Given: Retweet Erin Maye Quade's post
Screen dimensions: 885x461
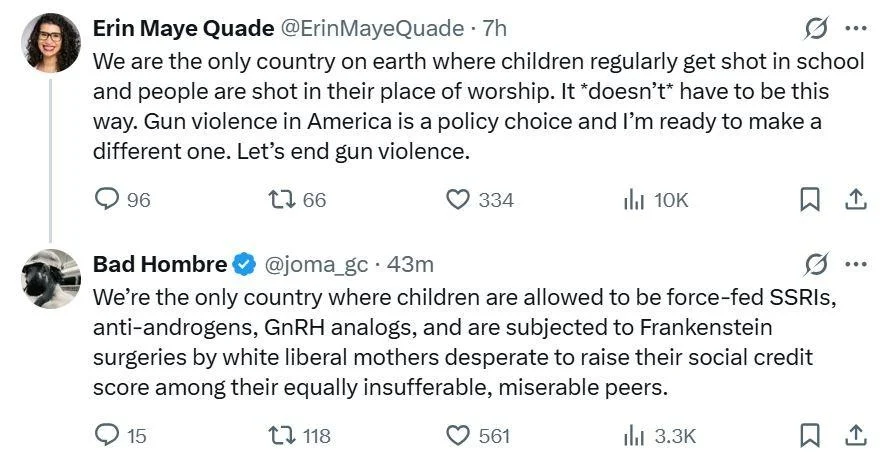Looking at the screenshot, I should 282,200.
